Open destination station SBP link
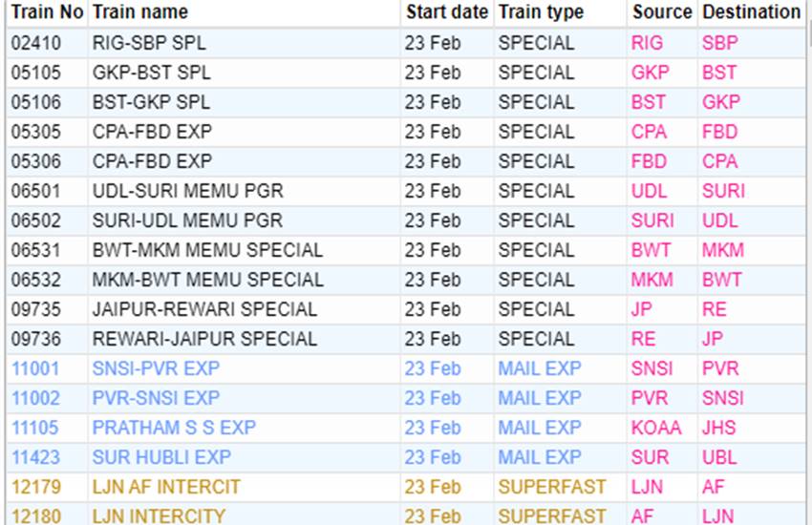 coord(720,43)
